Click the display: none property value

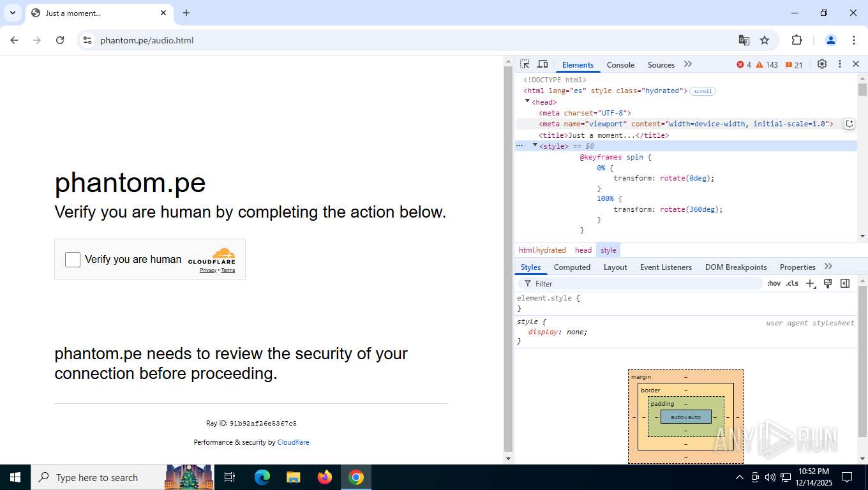click(575, 332)
